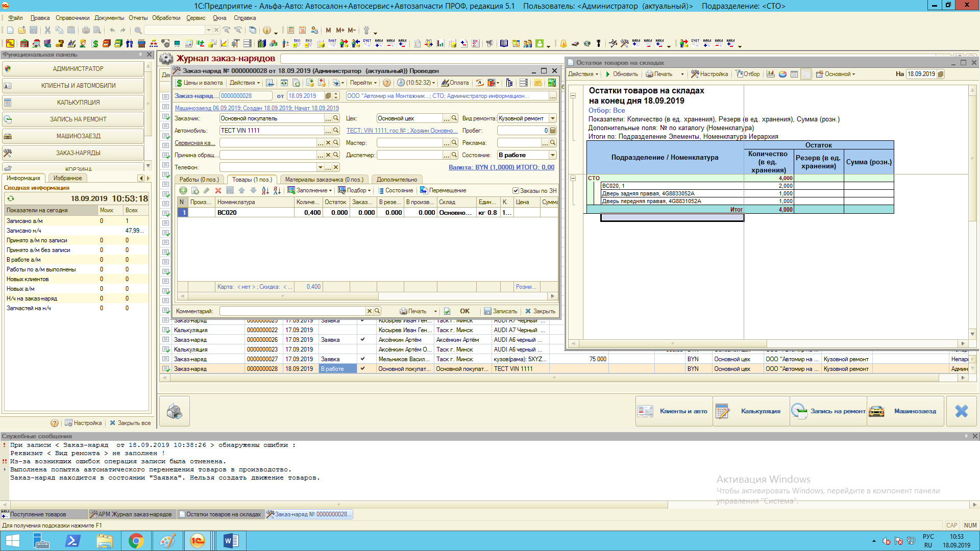Click OK button in order window
The height and width of the screenshot is (551, 980).
click(x=464, y=311)
